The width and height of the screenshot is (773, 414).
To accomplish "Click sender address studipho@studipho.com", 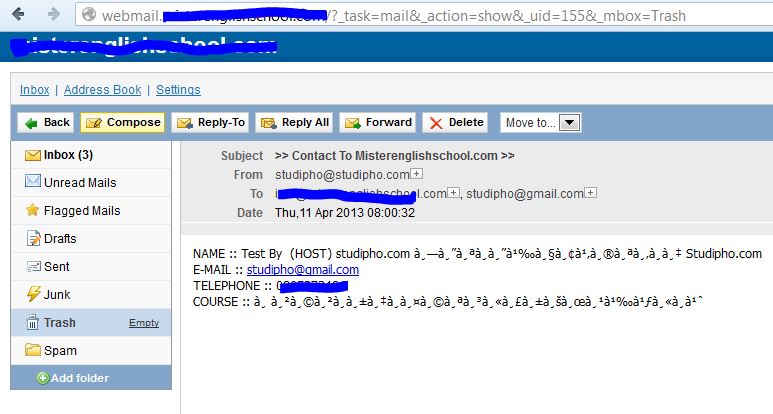I will 342,174.
